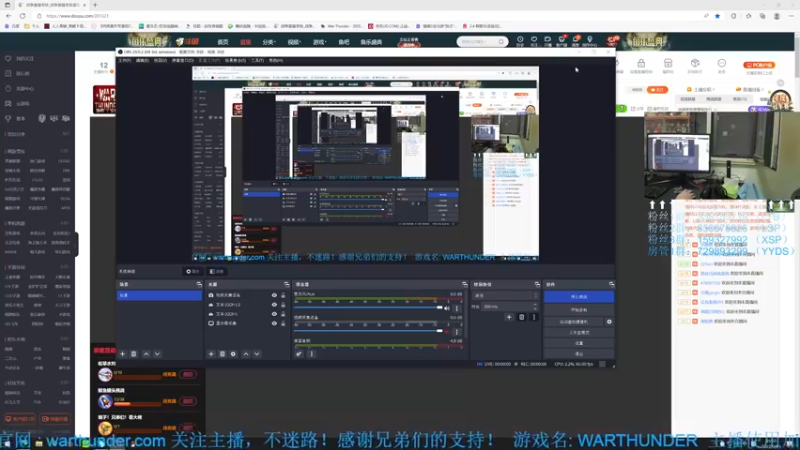This screenshot has width=800, height=450.
Task: Open the scene transition type dropdown
Action: pyautogui.click(x=506, y=295)
